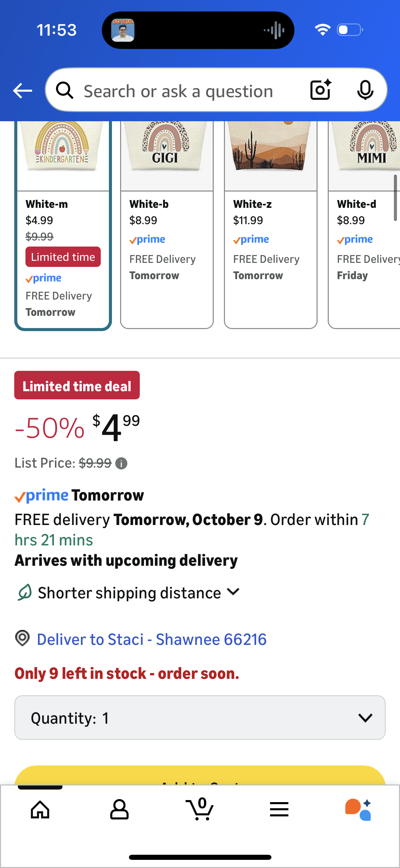The width and height of the screenshot is (400, 868).
Task: Open the shopping cart
Action: (x=200, y=810)
